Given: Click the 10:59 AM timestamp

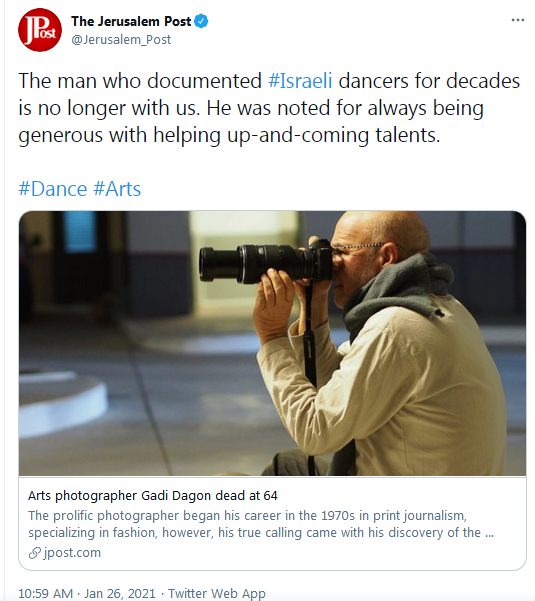Looking at the screenshot, I should coord(45,593).
